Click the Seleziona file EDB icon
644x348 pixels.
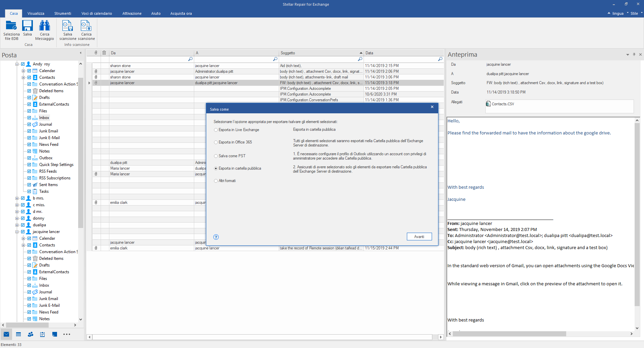(x=11, y=26)
